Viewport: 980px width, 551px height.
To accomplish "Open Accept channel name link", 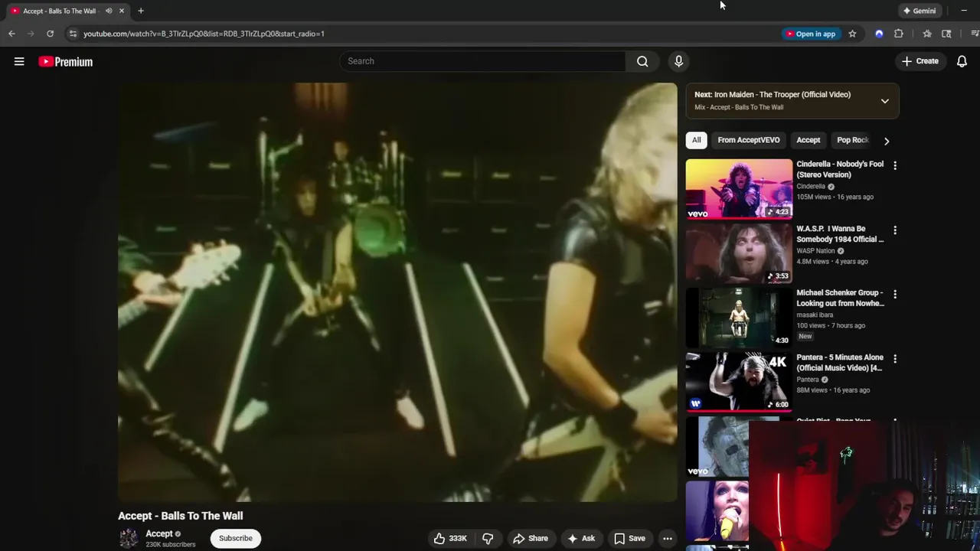I will (159, 533).
